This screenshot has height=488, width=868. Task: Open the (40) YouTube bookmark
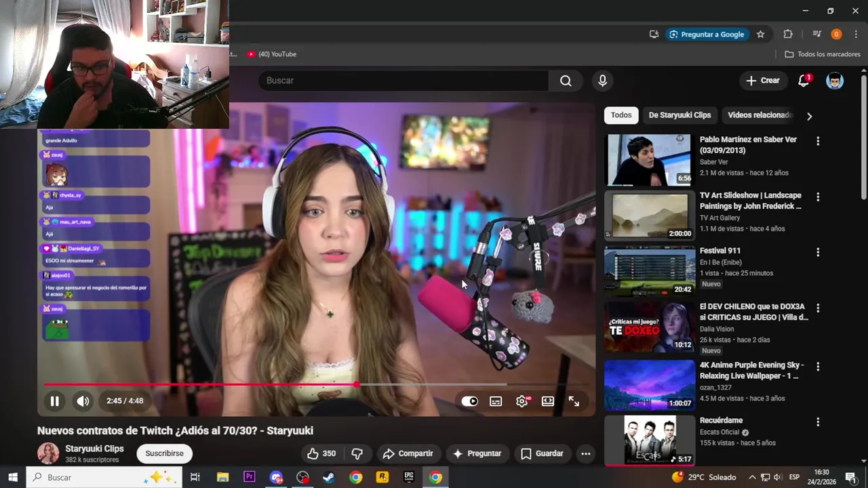point(271,54)
